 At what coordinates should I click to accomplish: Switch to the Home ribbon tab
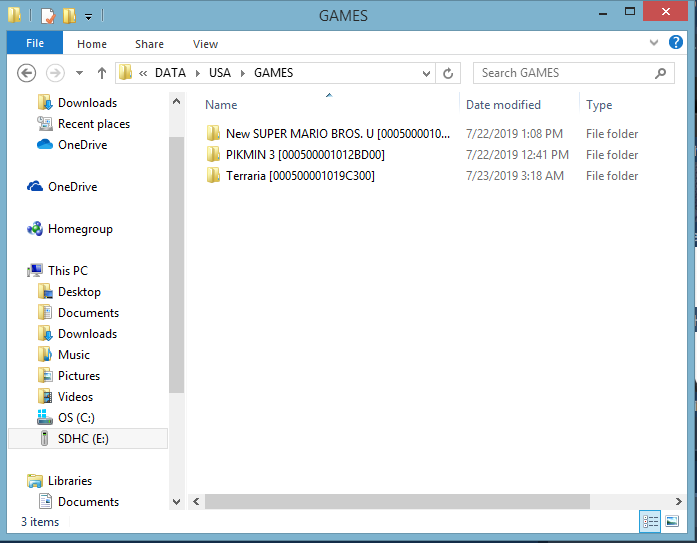click(x=92, y=44)
